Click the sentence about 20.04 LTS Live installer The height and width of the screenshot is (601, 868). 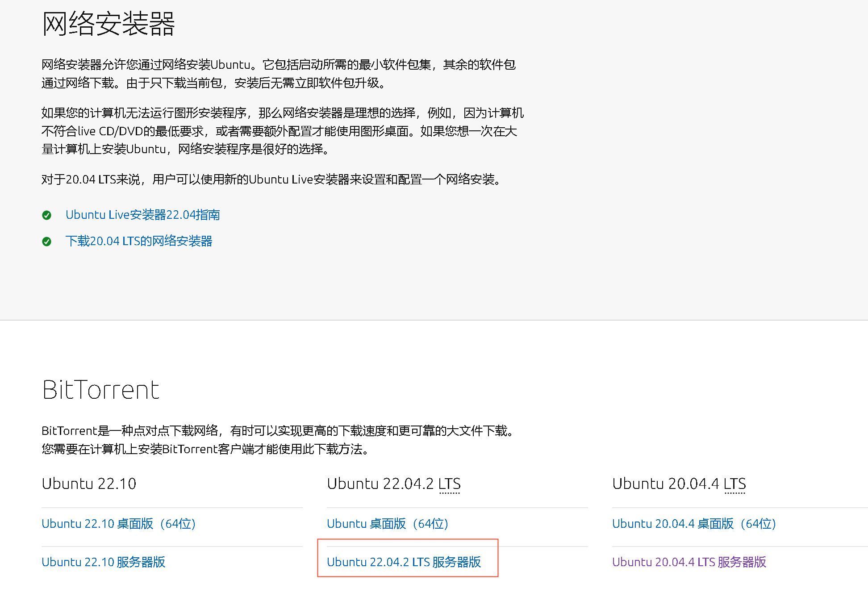point(272,179)
